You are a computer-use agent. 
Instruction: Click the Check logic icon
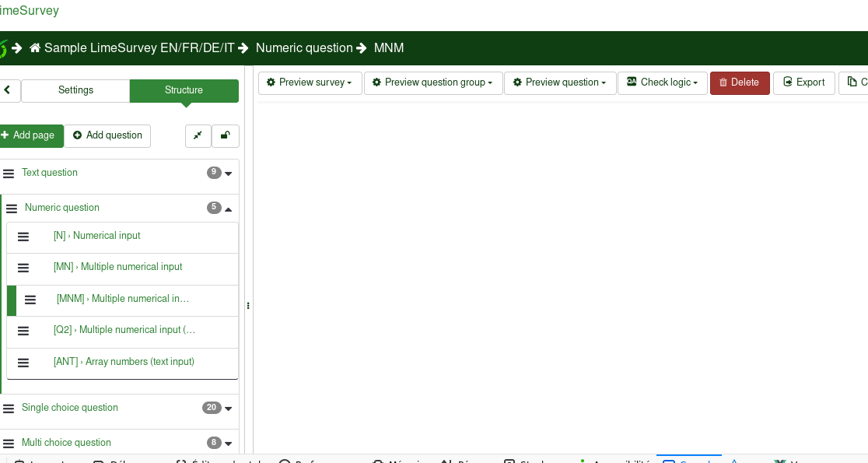[632, 82]
